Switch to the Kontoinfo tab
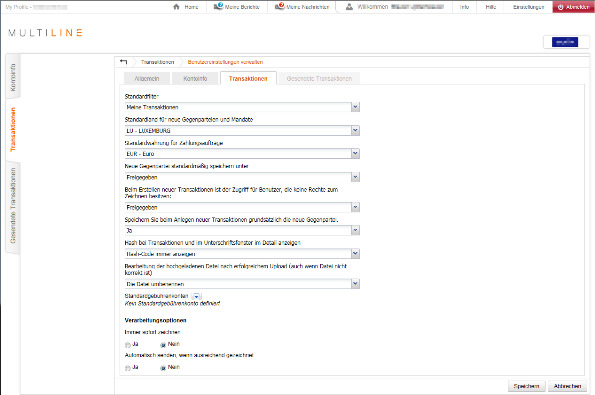Image resolution: width=595 pixels, height=395 pixels. click(195, 79)
